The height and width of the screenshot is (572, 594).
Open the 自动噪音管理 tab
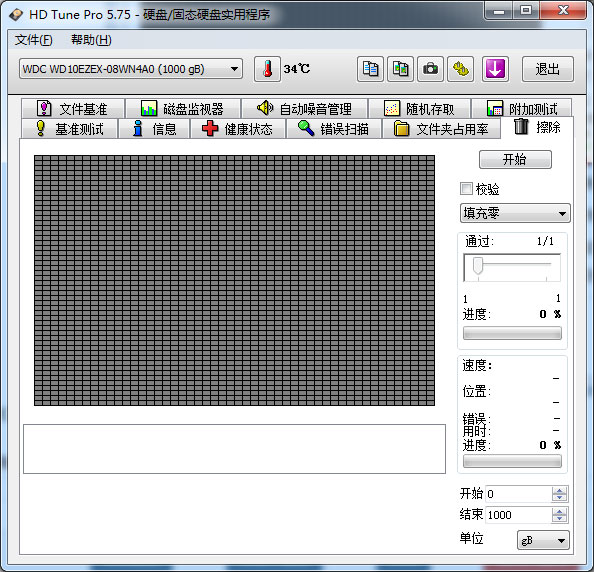pos(304,108)
